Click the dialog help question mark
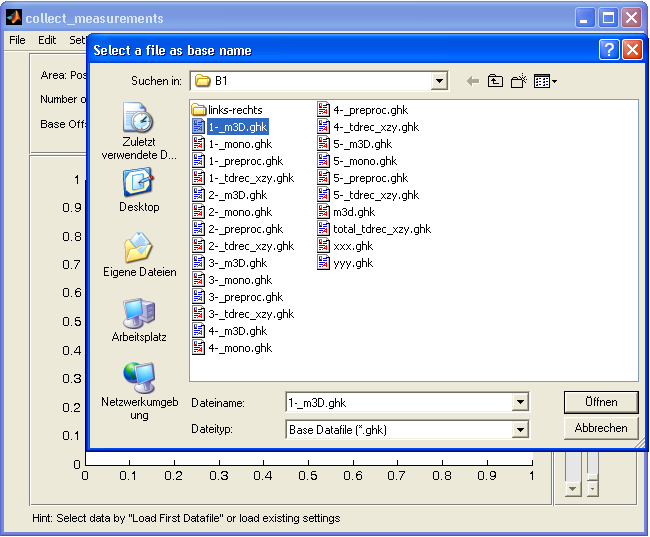Screen dimensions: 650x537 coord(609,50)
